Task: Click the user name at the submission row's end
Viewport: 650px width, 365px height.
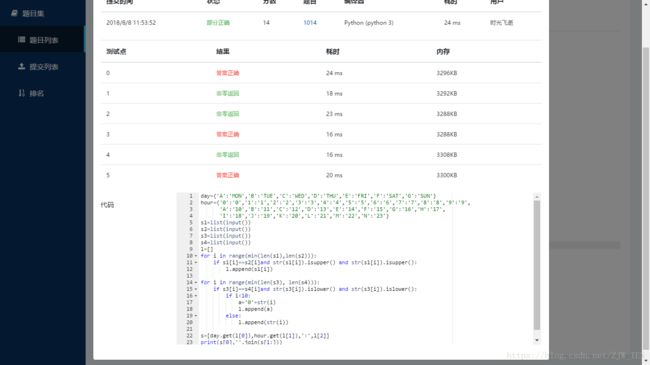Action: click(502, 22)
